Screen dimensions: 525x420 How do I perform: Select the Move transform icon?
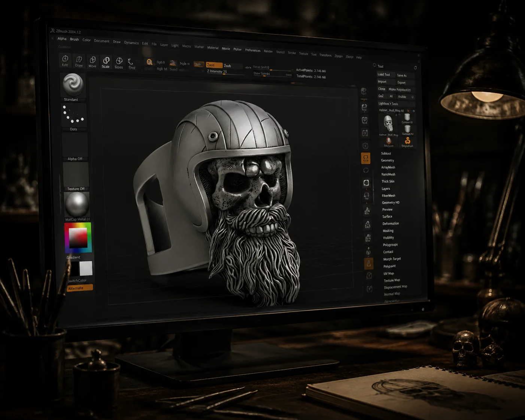[92, 62]
